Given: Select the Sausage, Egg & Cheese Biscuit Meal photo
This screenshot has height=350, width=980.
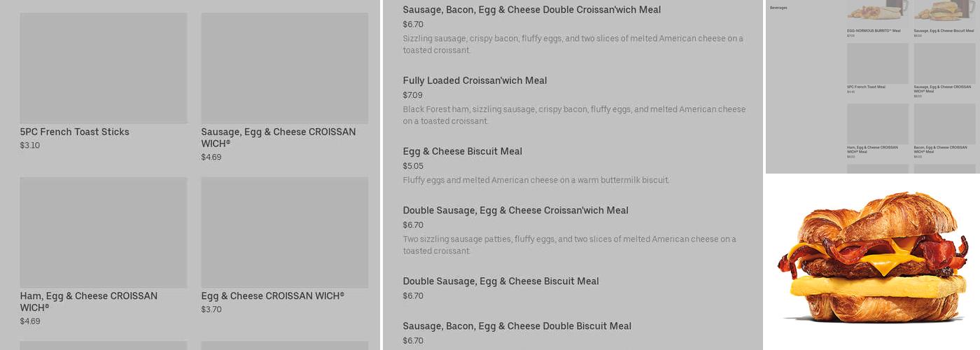Looking at the screenshot, I should pos(944,10).
